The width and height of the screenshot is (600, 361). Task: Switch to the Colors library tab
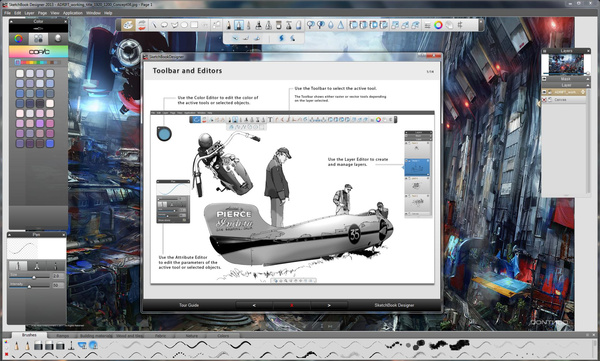click(x=223, y=336)
